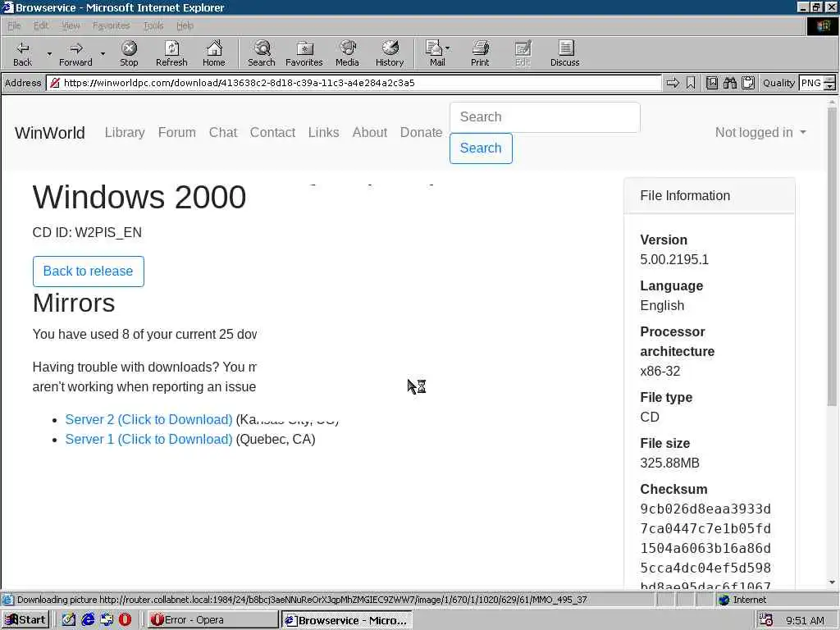The width and height of the screenshot is (840, 630).
Task: Open the Help menu
Action: point(185,25)
